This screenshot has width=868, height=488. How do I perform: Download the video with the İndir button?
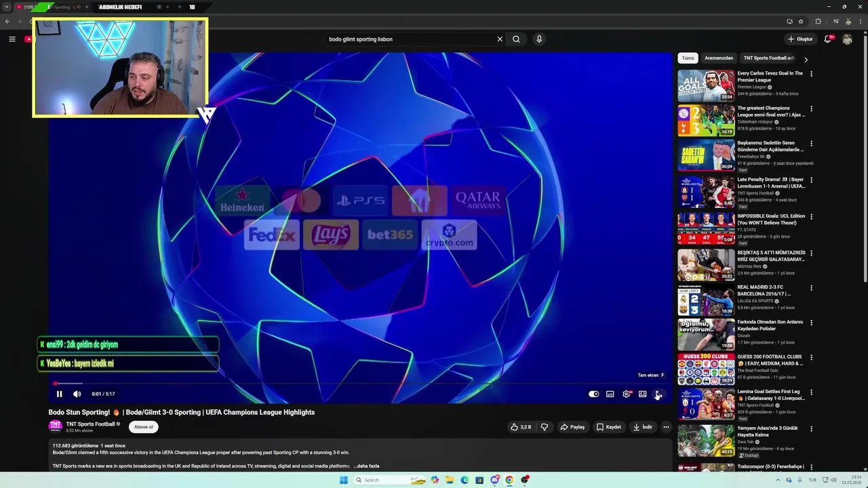642,427
